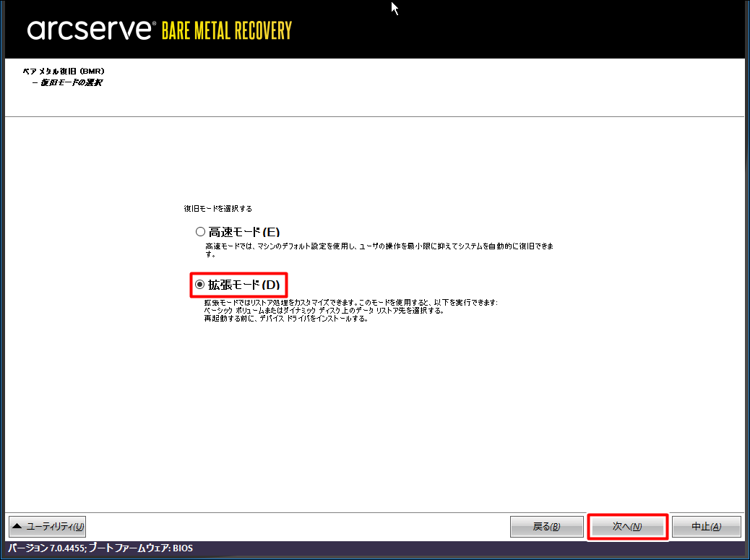This screenshot has width=750, height=560.
Task: Click the arcserve logo
Action: click(91, 30)
